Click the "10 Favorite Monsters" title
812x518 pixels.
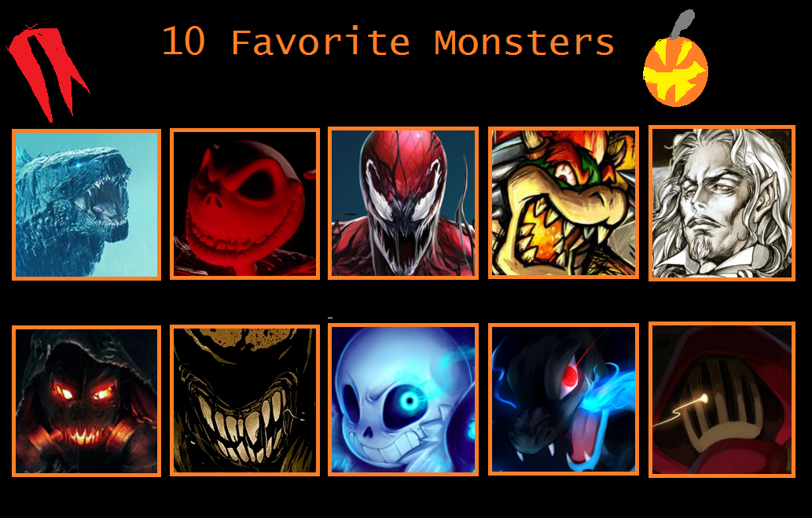[388, 42]
